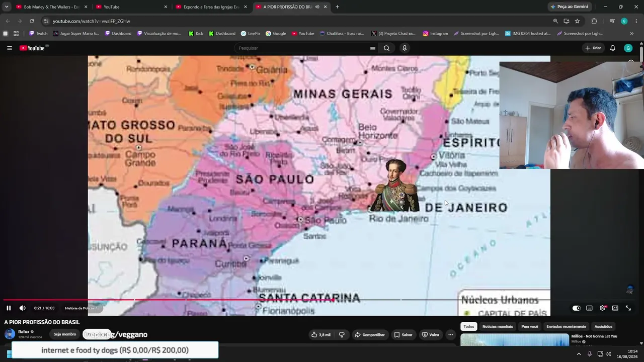
Task: Open the browser extensions puzzle icon
Action: coord(594,21)
